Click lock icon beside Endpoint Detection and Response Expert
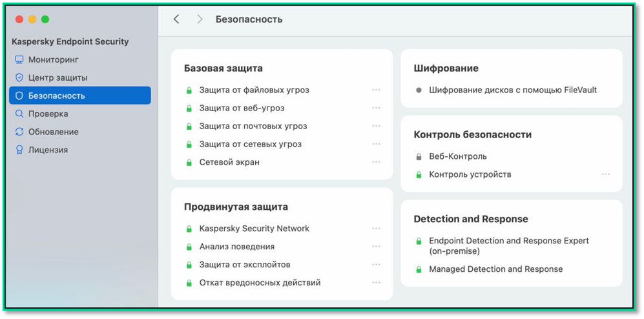 (x=419, y=241)
